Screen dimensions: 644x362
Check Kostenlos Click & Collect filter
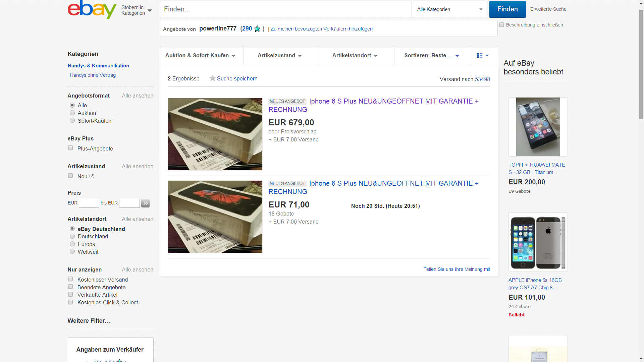[x=70, y=302]
